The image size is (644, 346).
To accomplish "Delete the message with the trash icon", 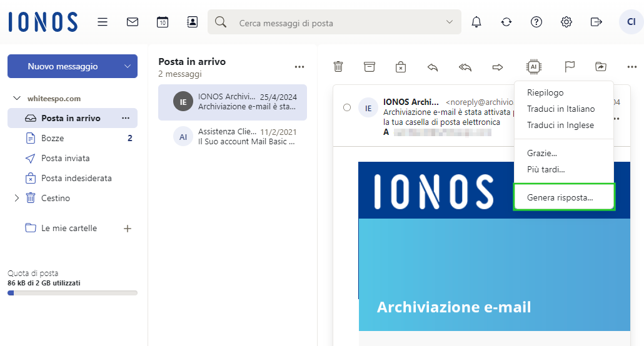I will point(338,66).
